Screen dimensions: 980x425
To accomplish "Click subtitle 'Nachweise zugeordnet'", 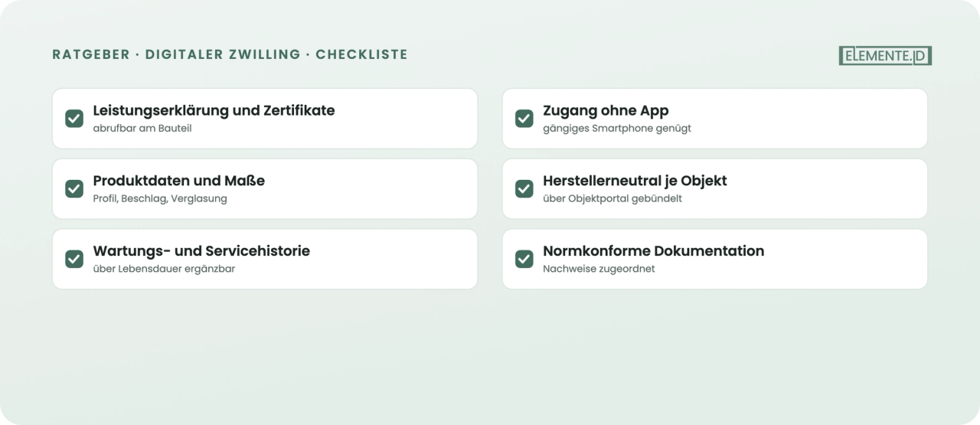I will coord(599,270).
